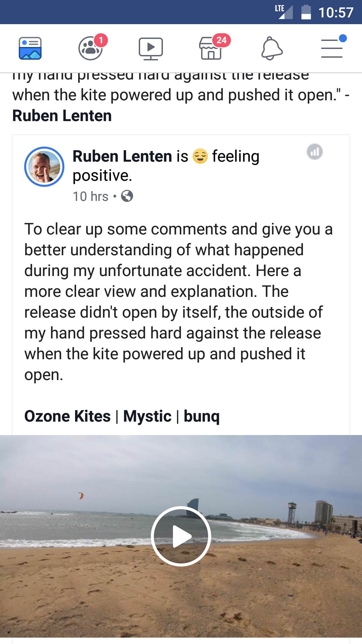Open the Groups tab with one notification

[90, 48]
